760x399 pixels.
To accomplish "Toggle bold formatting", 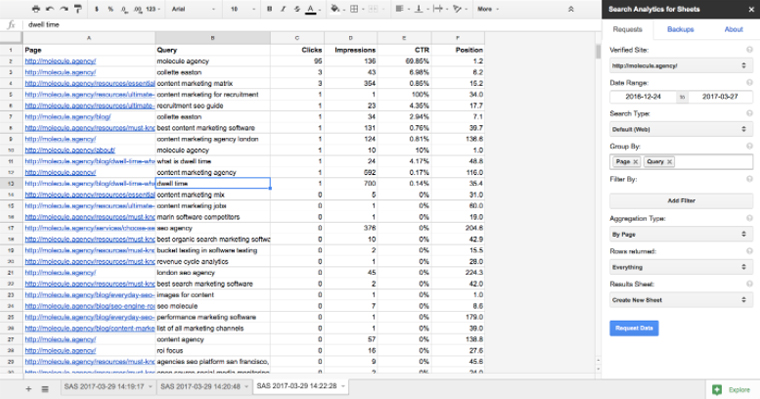I will click(x=269, y=9).
